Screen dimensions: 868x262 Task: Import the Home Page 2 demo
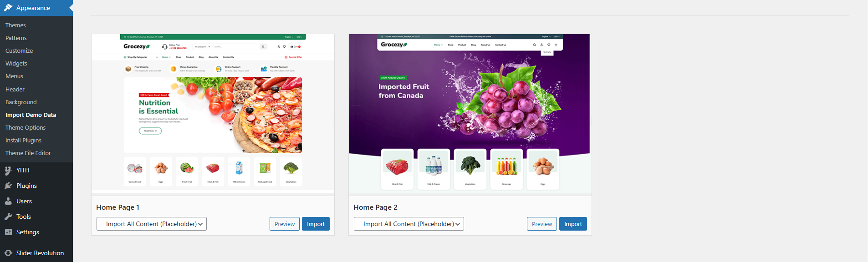(573, 224)
